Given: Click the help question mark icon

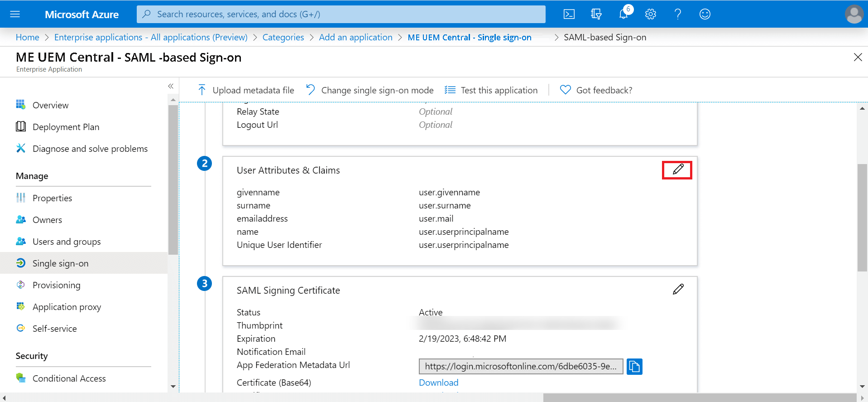Looking at the screenshot, I should coord(677,14).
